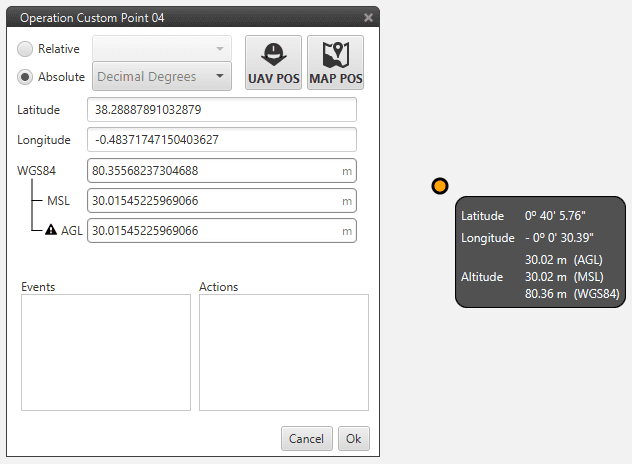Click the MSL altitude input field
Screen dimensions: 632x464
pos(222,201)
